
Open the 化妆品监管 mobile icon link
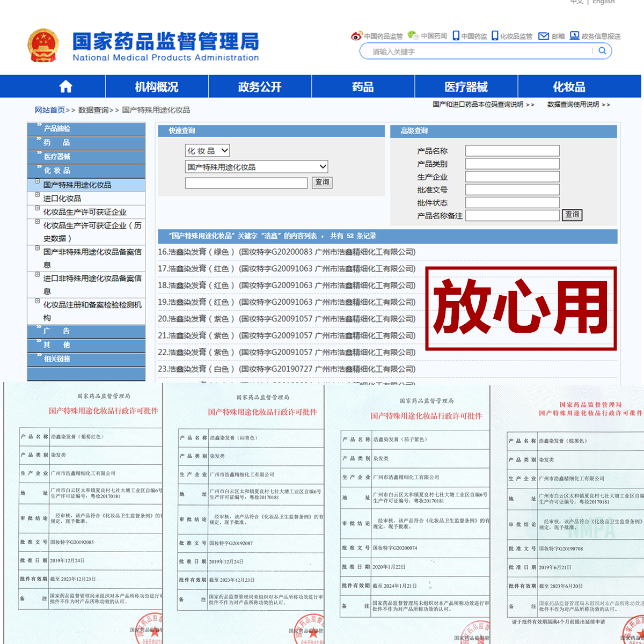495,36
